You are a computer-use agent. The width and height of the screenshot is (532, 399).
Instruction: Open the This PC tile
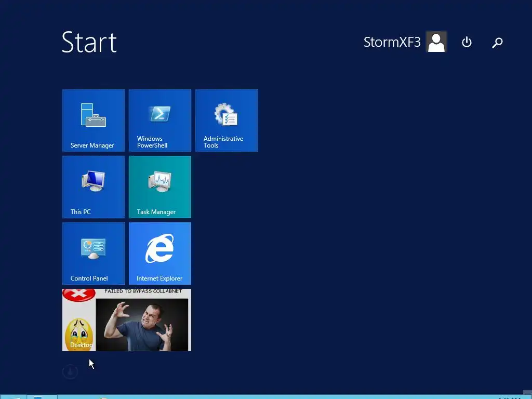pyautogui.click(x=94, y=187)
